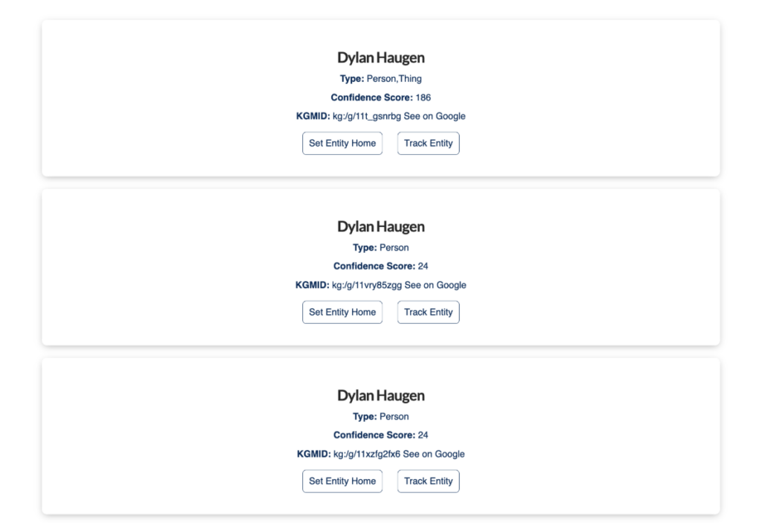Select the KGMID text kg:/g/11xzfg2fx6
The height and width of the screenshot is (532, 762).
[x=367, y=454]
